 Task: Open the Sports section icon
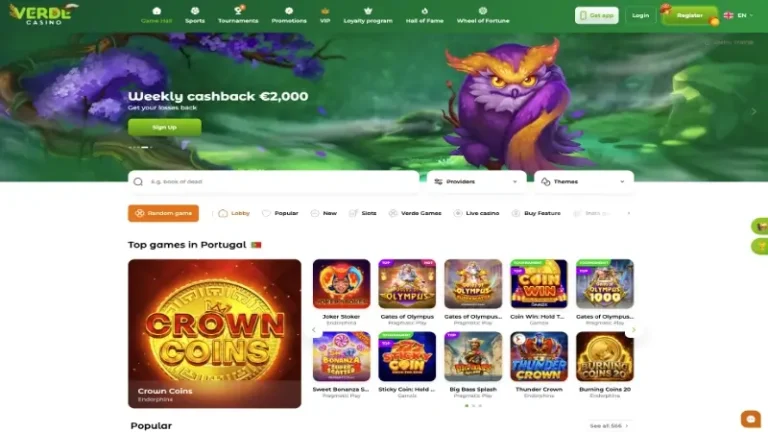point(195,11)
